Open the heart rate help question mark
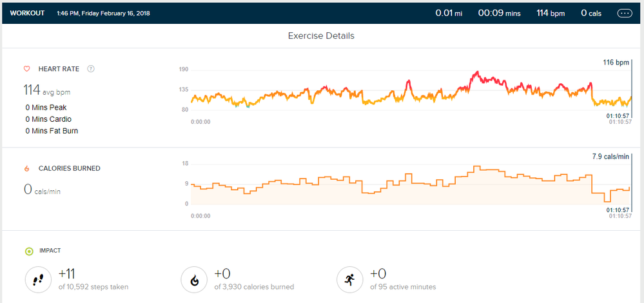 pyautogui.click(x=91, y=69)
